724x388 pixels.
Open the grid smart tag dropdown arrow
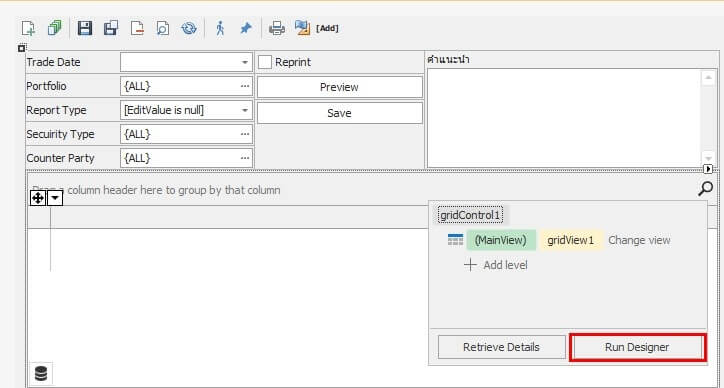point(55,198)
